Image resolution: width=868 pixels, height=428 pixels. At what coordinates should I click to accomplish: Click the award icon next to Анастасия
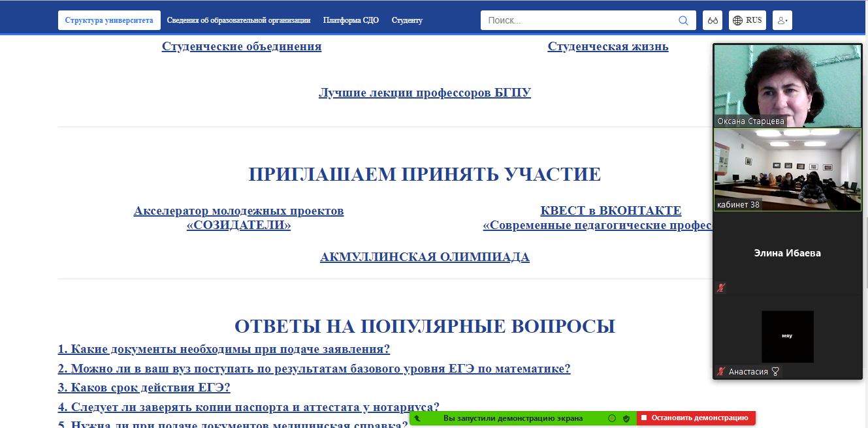(x=775, y=371)
